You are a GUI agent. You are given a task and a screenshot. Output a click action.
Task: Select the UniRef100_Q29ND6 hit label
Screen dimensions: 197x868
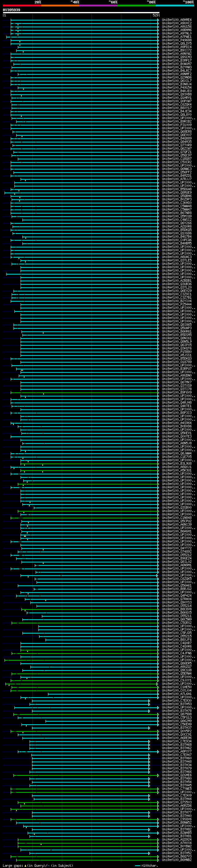(176, 78)
